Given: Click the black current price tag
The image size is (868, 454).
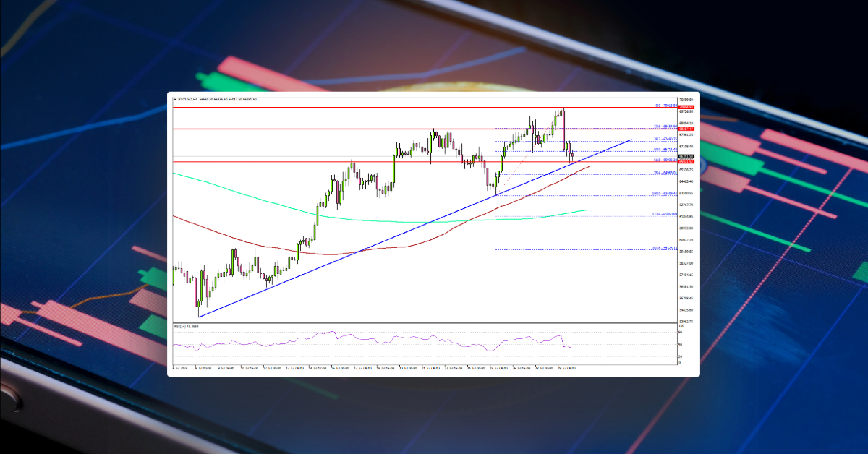Looking at the screenshot, I should pos(686,156).
